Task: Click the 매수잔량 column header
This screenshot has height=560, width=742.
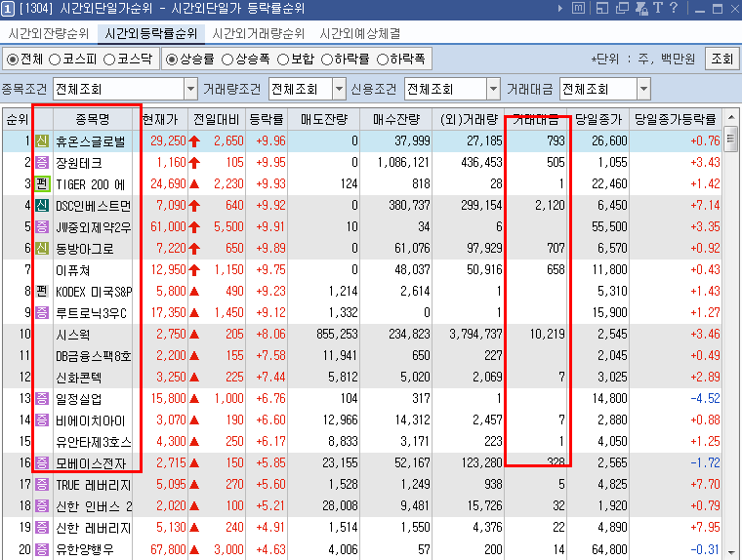Action: [x=396, y=119]
